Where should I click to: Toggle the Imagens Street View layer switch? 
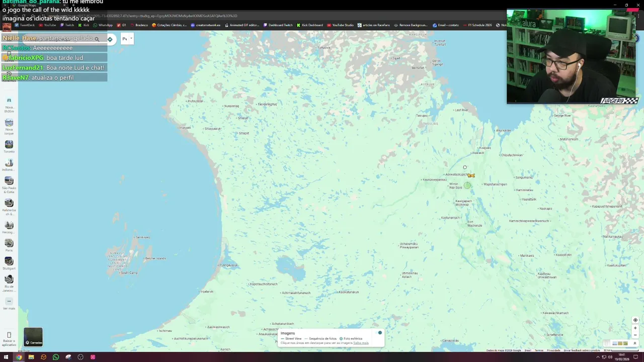pos(379,332)
